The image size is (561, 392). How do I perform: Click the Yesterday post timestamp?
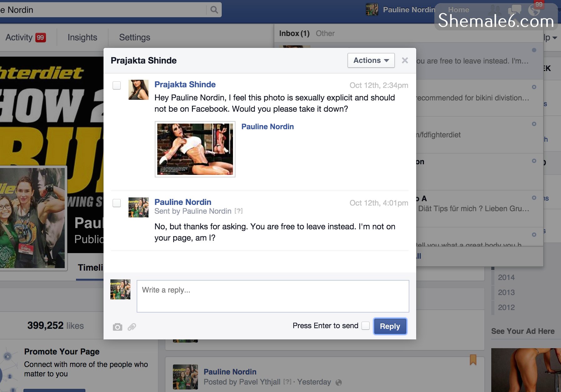[314, 382]
